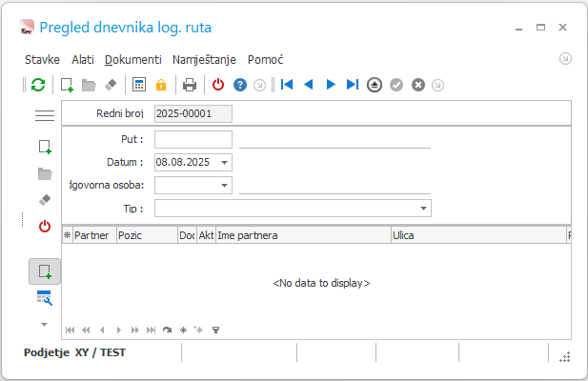Click the grid filter funnel icon
The image size is (588, 381).
tap(215, 331)
